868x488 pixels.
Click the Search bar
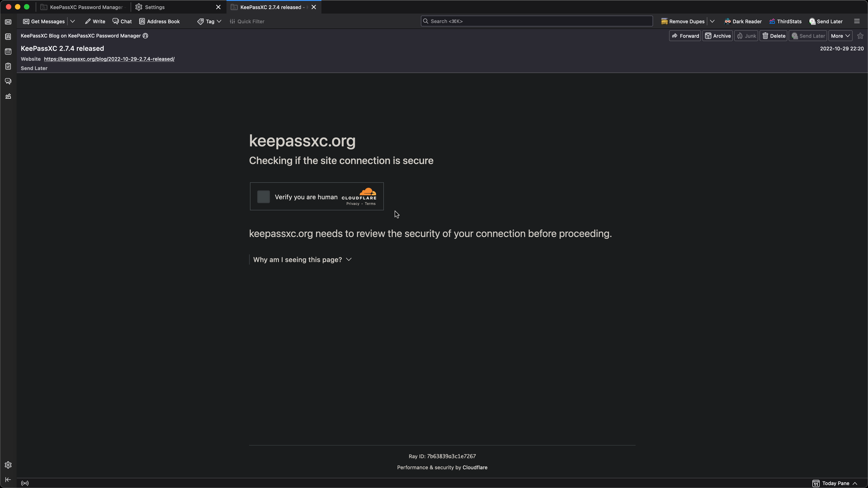[x=536, y=21]
